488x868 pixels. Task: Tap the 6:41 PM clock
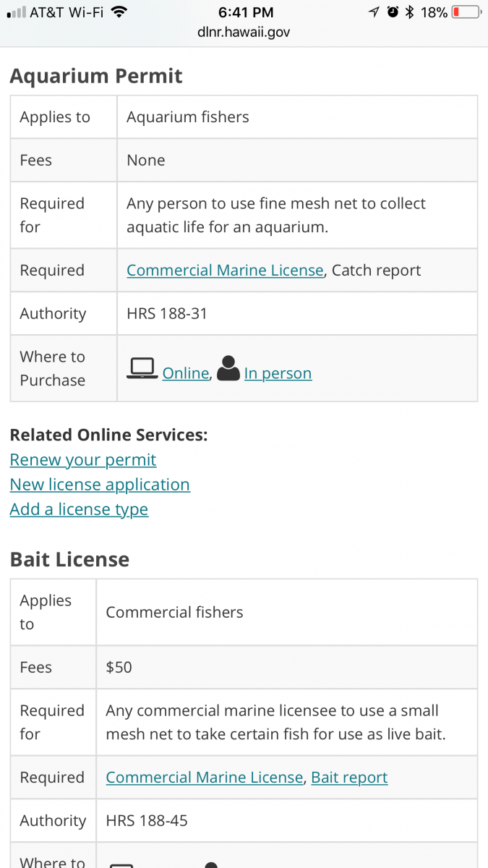click(x=246, y=12)
